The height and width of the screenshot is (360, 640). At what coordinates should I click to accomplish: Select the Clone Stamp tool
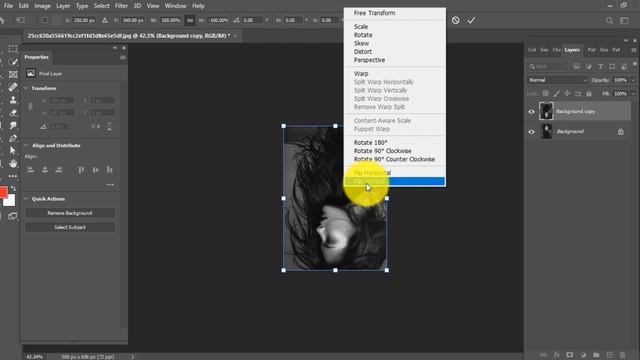click(x=13, y=100)
